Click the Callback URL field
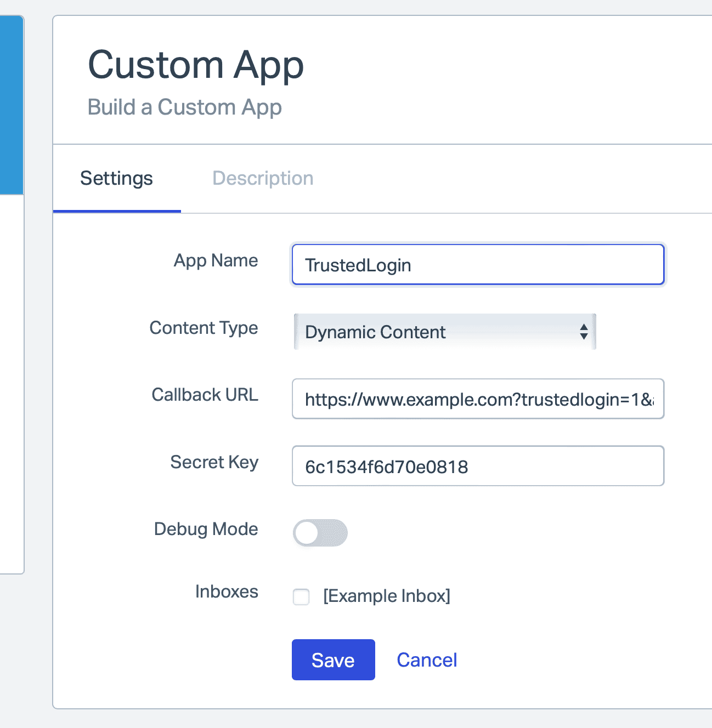 click(478, 399)
